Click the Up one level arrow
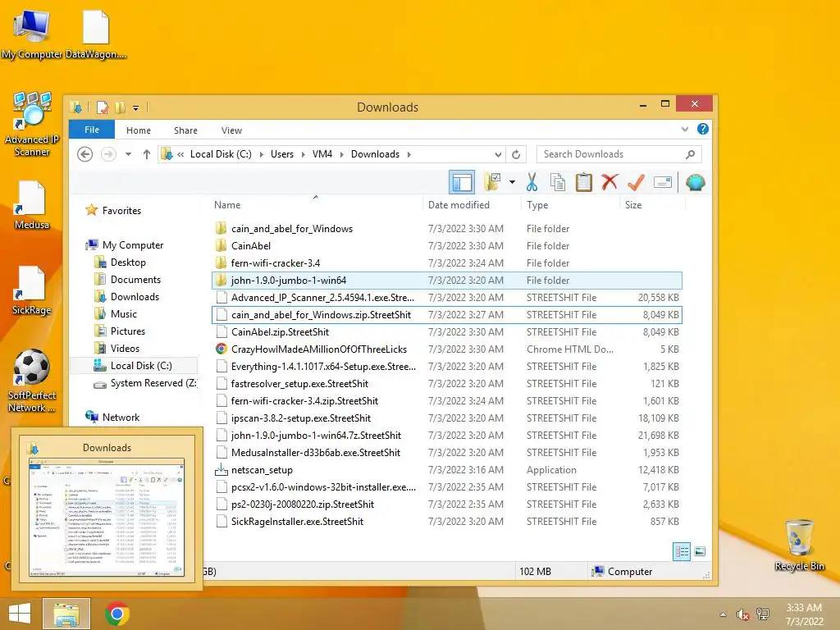This screenshot has height=630, width=840. tap(147, 154)
